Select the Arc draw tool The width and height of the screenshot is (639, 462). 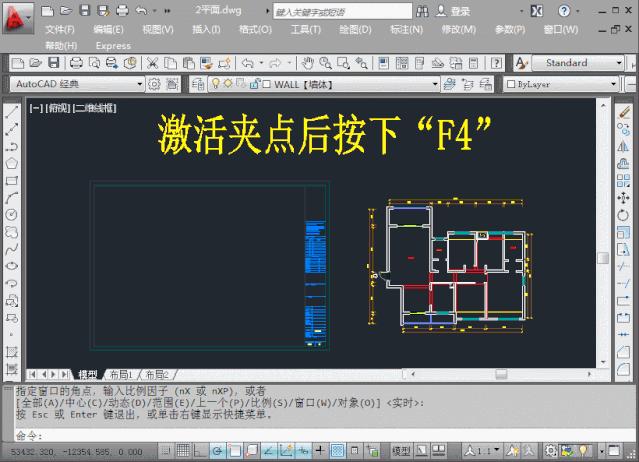[11, 198]
